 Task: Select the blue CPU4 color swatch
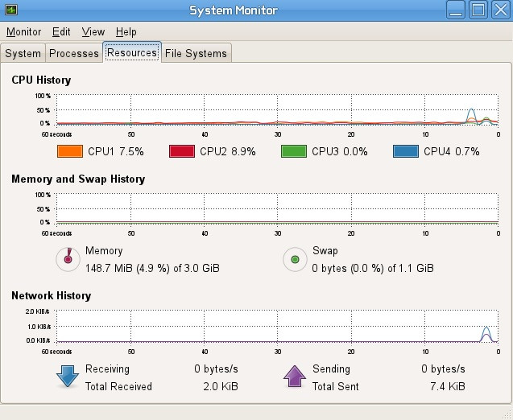406,151
